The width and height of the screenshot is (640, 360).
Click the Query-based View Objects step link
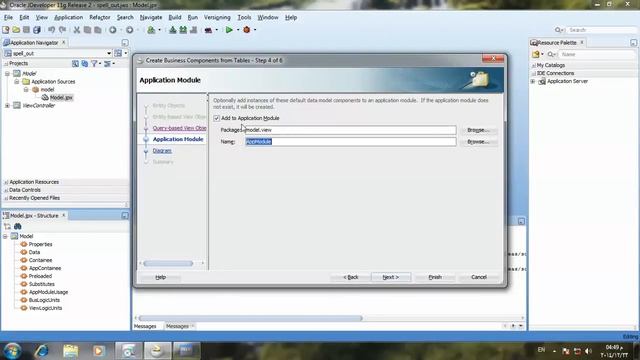(x=179, y=128)
